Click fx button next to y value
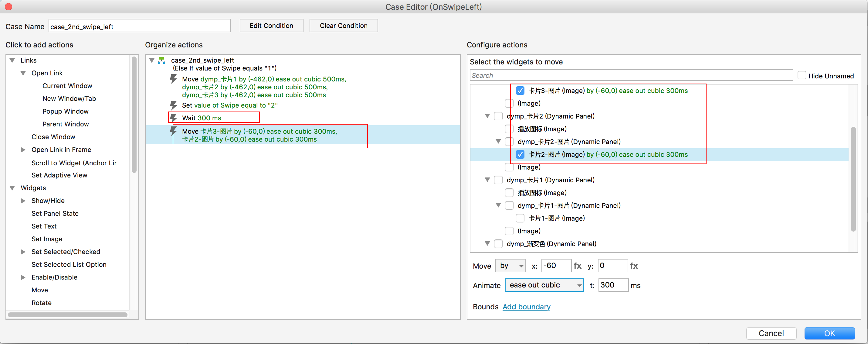868x344 pixels. click(634, 266)
